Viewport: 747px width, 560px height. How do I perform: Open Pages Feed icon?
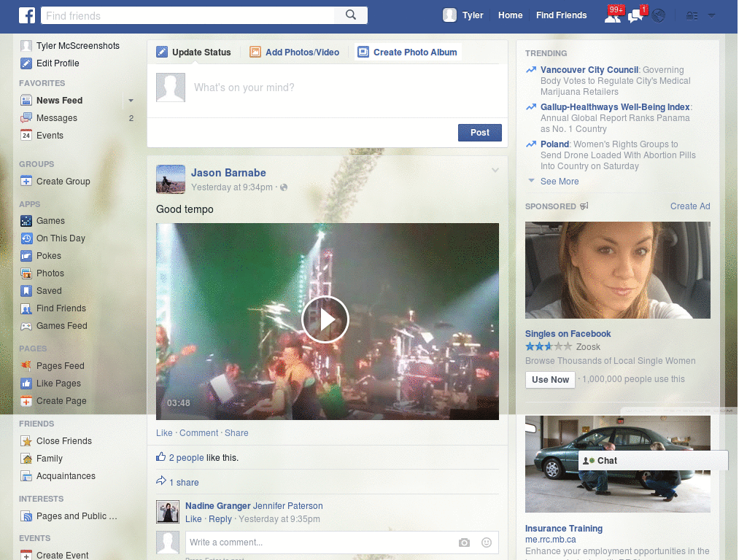pos(26,366)
